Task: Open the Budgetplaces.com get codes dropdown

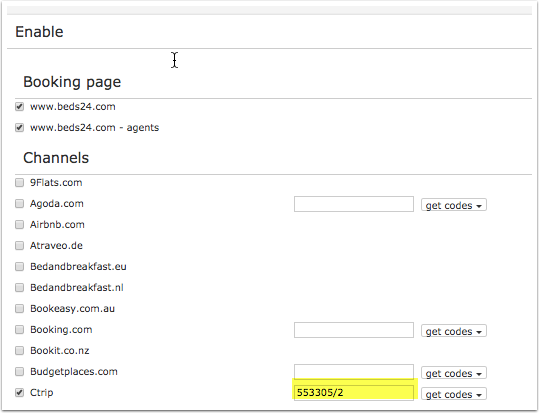Action: click(454, 373)
